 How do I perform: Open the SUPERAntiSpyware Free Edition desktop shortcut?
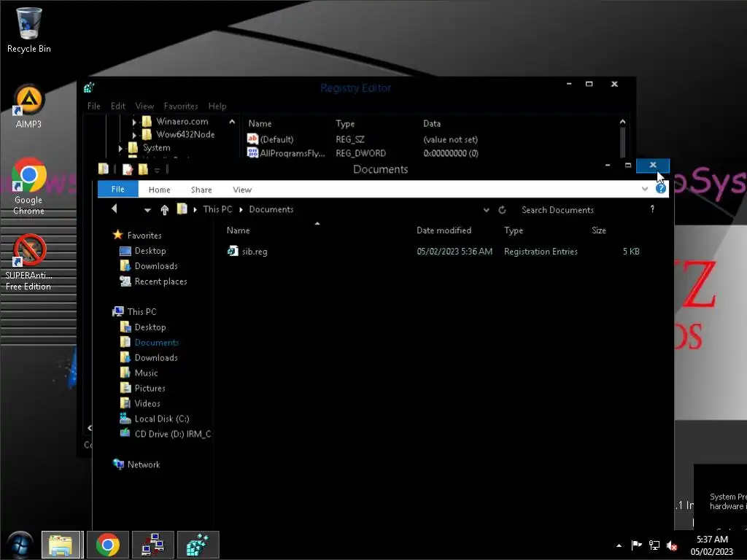(x=28, y=262)
